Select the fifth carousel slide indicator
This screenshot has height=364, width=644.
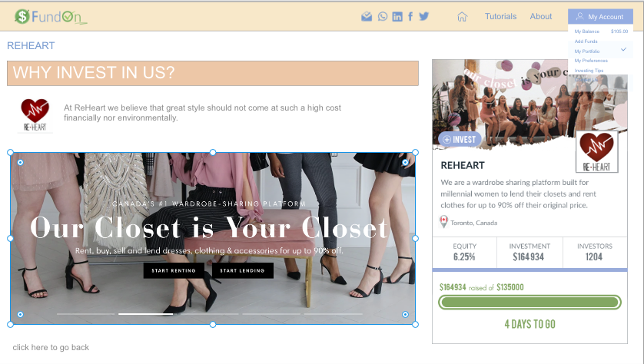333,314
